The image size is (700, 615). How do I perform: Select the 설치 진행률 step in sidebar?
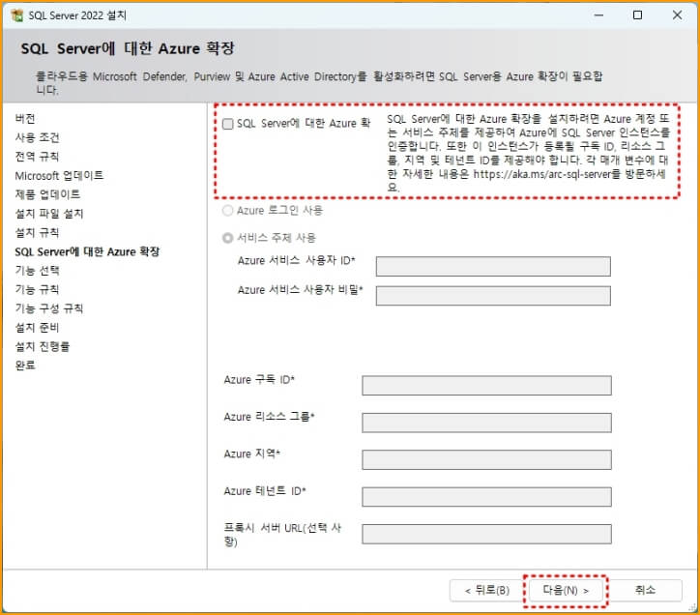click(x=43, y=346)
